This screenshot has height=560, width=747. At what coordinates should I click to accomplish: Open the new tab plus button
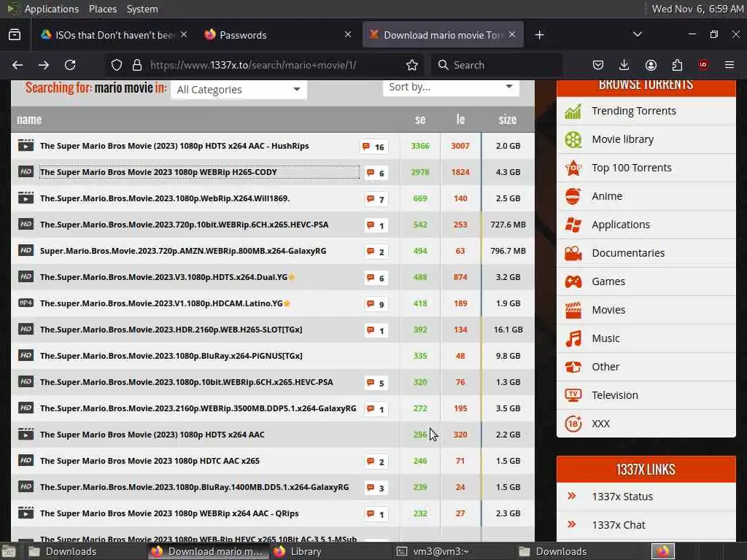539,35
